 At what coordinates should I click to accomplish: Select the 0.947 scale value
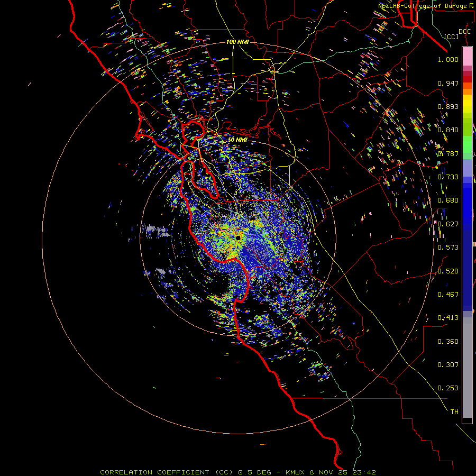448,83
